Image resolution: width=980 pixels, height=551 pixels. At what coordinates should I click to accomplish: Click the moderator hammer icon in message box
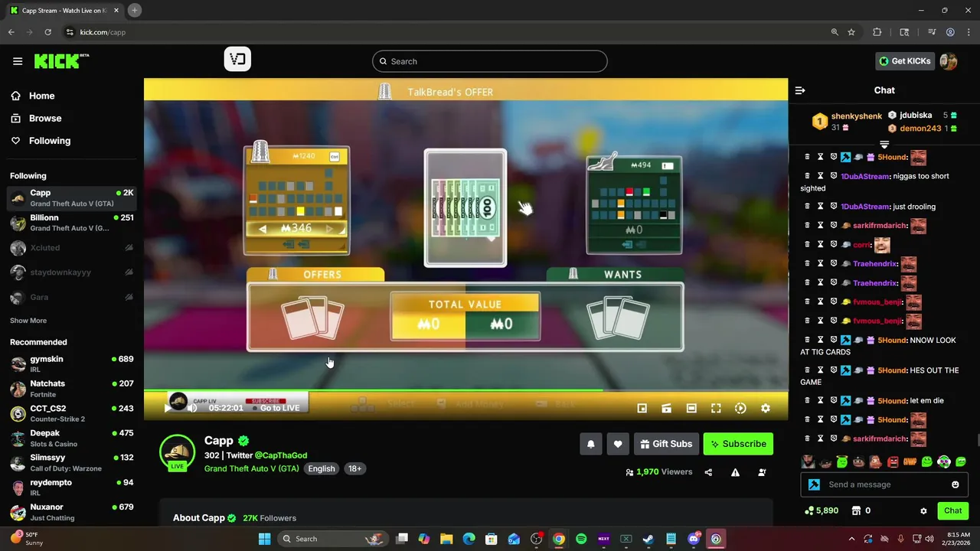[814, 484]
